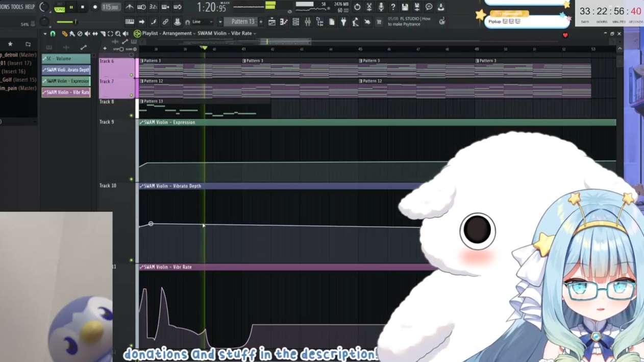Select 'SWAM Violin - Vibr Rate' in picker
This screenshot has width=644, height=362.
[66, 92]
